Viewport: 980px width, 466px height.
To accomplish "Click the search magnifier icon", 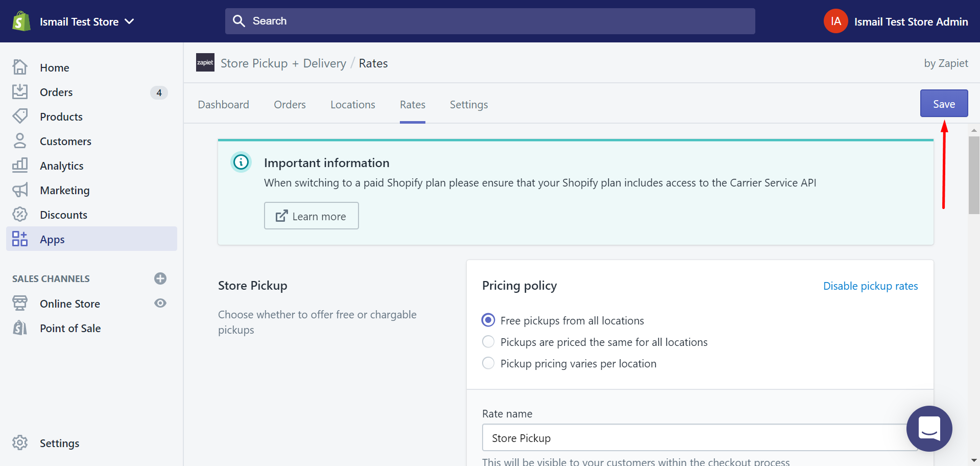I will [239, 21].
